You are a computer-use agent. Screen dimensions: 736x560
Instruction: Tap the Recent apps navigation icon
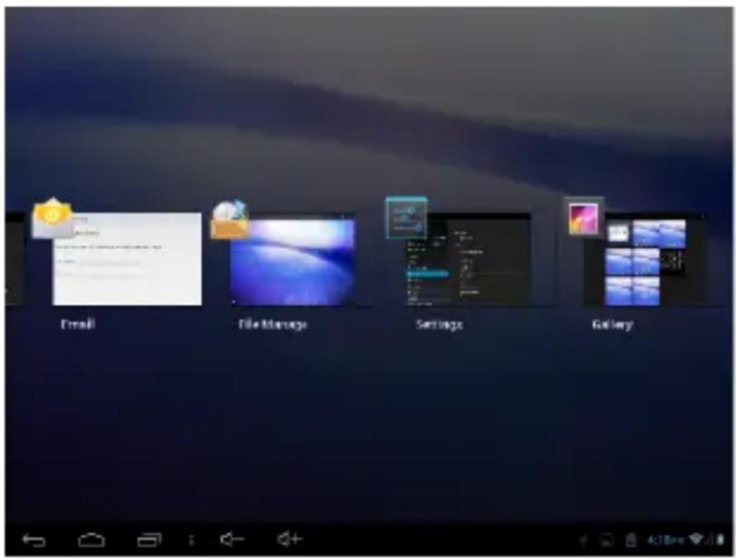click(149, 540)
